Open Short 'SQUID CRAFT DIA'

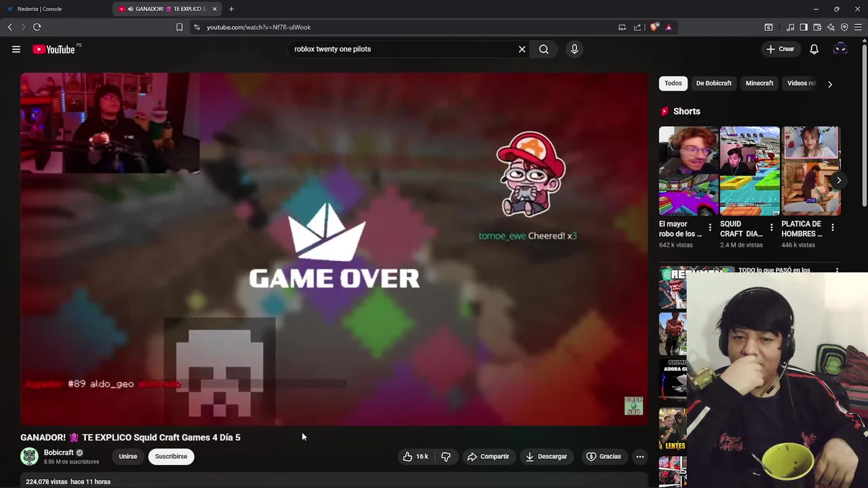pyautogui.click(x=750, y=171)
